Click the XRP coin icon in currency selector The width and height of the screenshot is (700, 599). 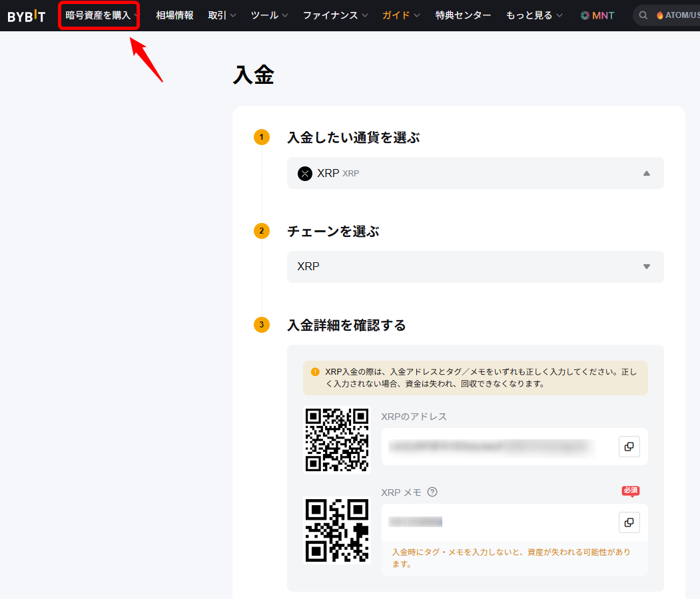tap(305, 174)
